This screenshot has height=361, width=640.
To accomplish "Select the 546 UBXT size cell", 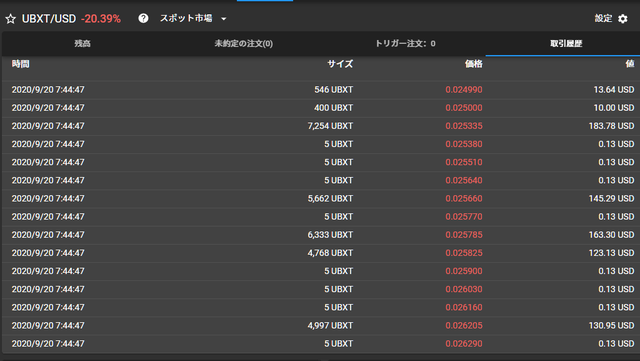I will (333, 89).
